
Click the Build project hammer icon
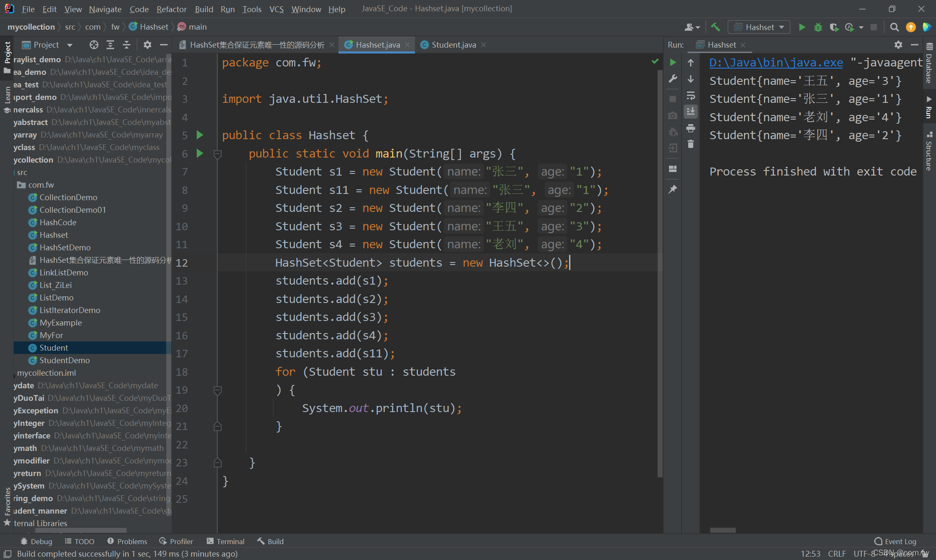[715, 27]
